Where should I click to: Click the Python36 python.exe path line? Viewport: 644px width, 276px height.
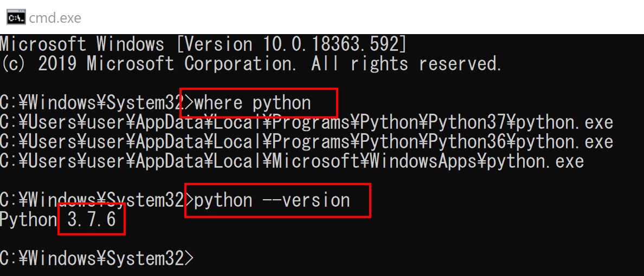click(x=306, y=141)
